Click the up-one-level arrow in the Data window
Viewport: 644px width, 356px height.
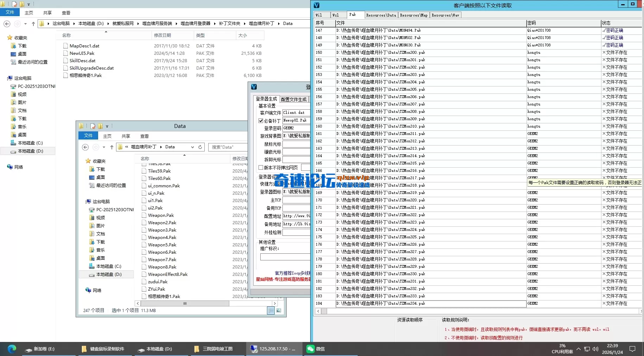pyautogui.click(x=111, y=147)
